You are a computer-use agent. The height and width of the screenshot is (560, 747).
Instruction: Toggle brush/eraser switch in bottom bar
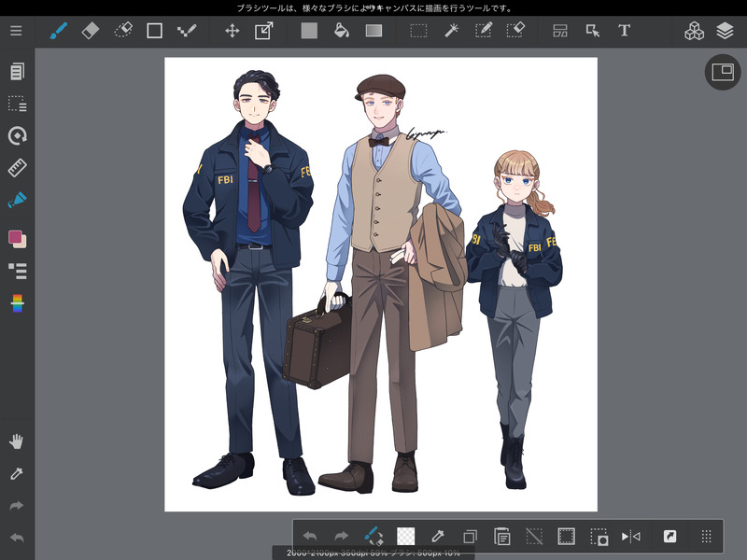tap(374, 536)
